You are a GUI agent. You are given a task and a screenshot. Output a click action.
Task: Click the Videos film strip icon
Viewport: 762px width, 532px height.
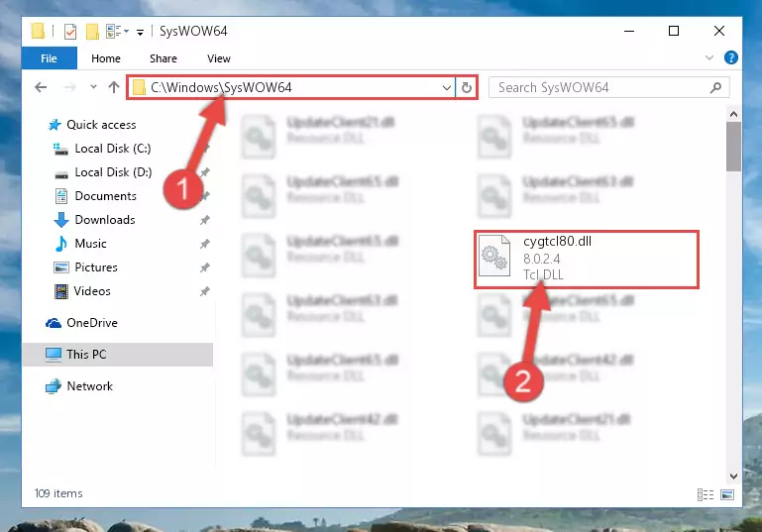(x=61, y=291)
